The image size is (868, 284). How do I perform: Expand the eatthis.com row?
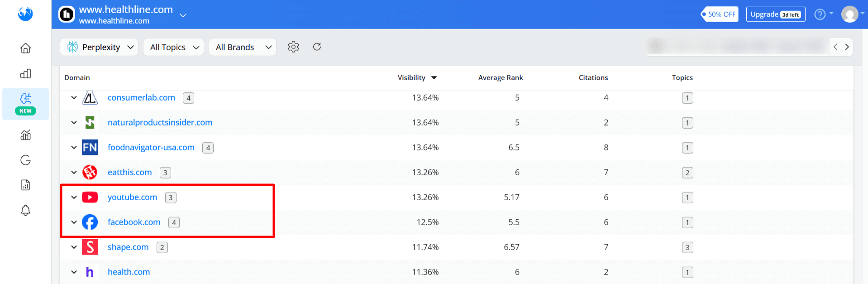(74, 172)
